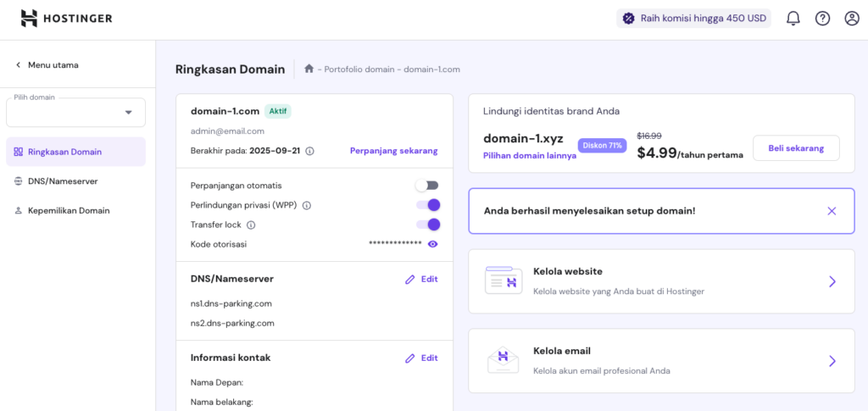Open Kelola email via right chevron

(x=832, y=361)
